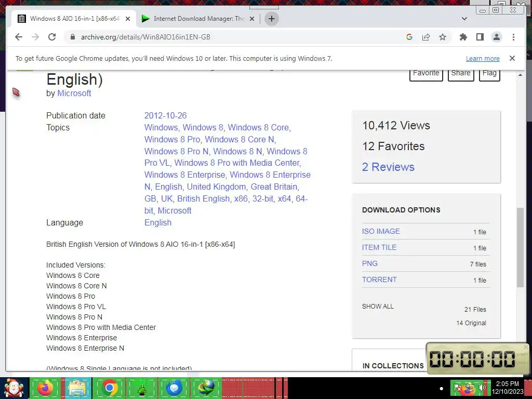Switch to Internet Download Manager tab
532x399 pixels.
pyautogui.click(x=198, y=19)
